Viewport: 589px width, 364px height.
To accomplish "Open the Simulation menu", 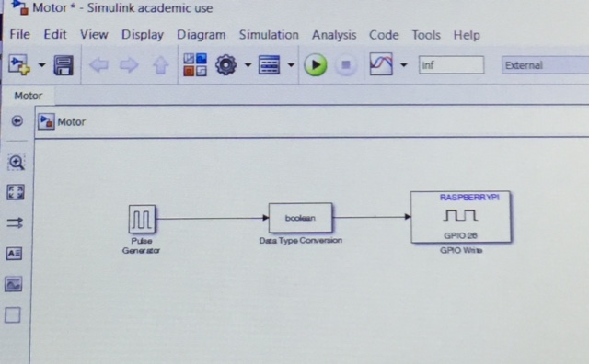I will click(269, 35).
